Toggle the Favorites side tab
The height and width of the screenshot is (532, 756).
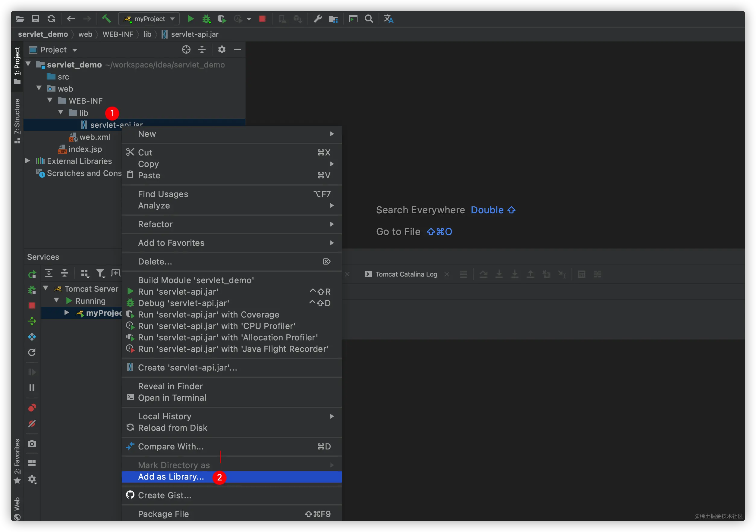pos(17,461)
